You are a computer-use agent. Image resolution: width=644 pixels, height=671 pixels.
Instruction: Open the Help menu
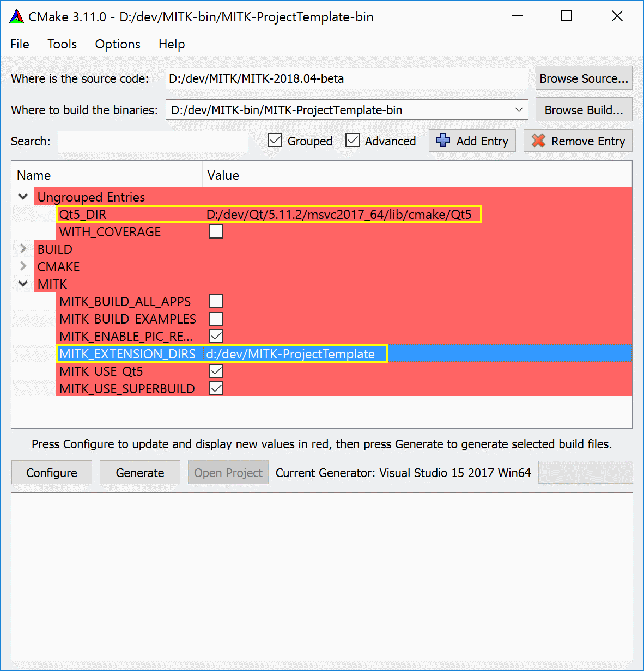tap(172, 44)
